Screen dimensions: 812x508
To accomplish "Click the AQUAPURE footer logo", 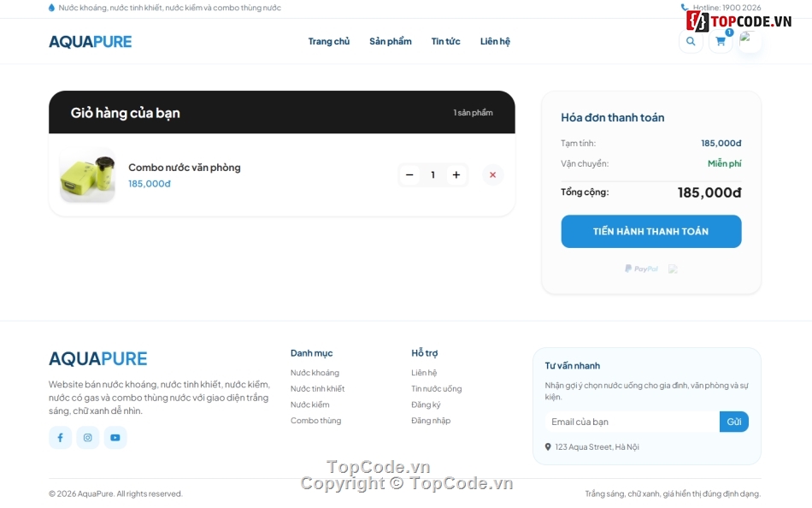I will pyautogui.click(x=98, y=358).
